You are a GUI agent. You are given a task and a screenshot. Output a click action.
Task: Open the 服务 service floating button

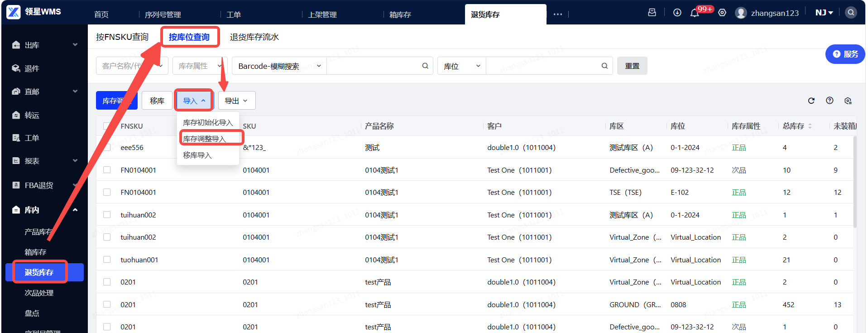[845, 54]
